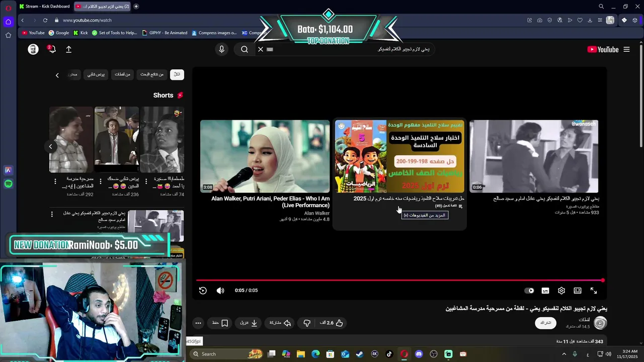Open the YouTube hamburger guide menu

click(626, 49)
